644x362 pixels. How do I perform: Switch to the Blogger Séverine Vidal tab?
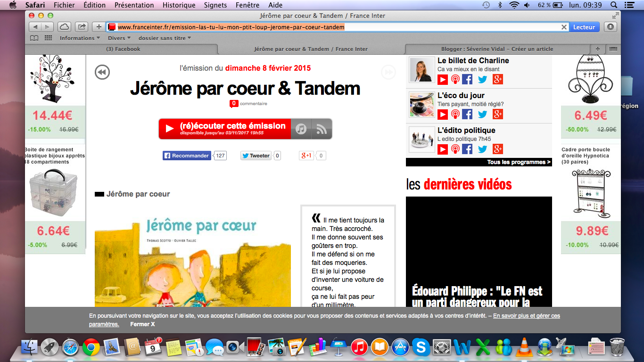pyautogui.click(x=497, y=49)
